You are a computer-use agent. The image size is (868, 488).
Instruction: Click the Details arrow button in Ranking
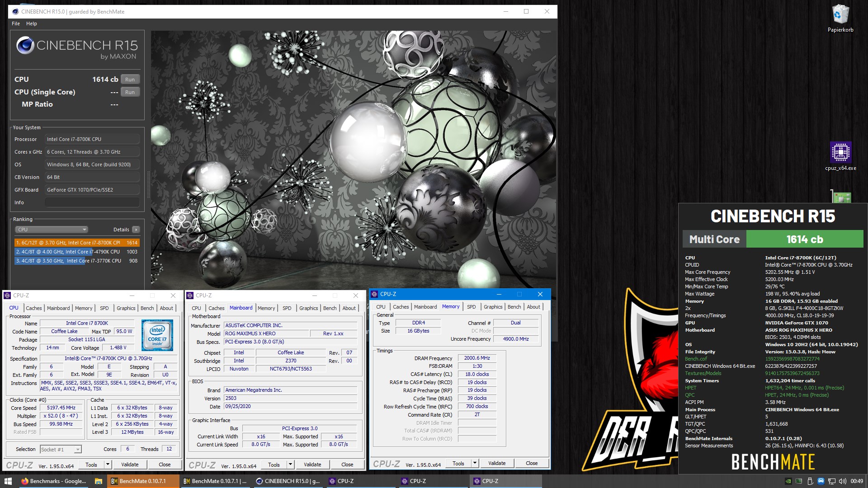click(136, 230)
